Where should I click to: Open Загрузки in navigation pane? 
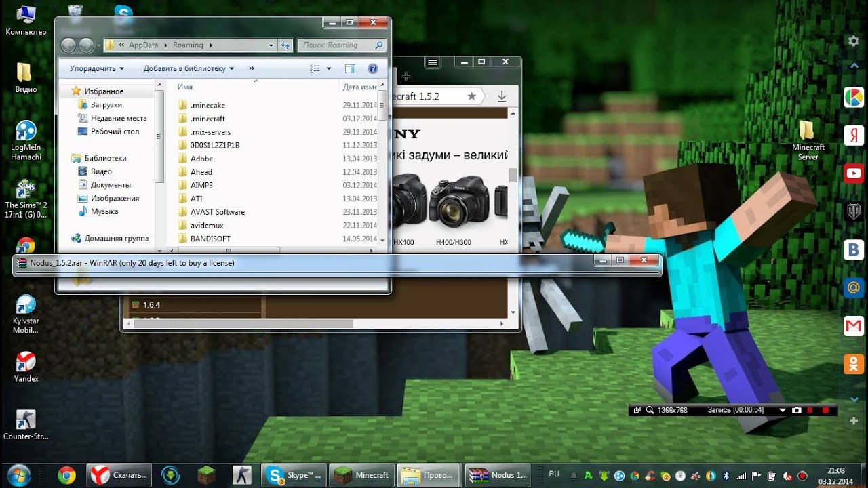(106, 105)
